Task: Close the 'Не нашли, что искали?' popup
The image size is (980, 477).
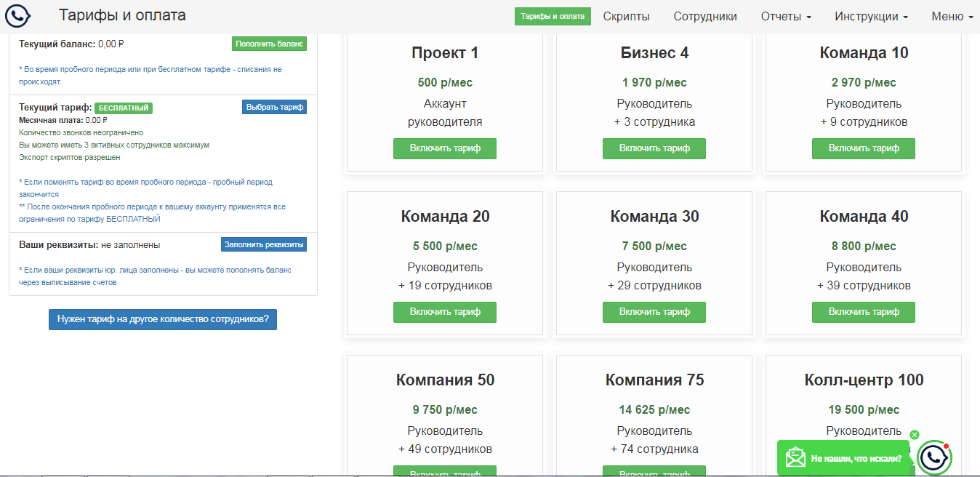Action: [x=915, y=435]
